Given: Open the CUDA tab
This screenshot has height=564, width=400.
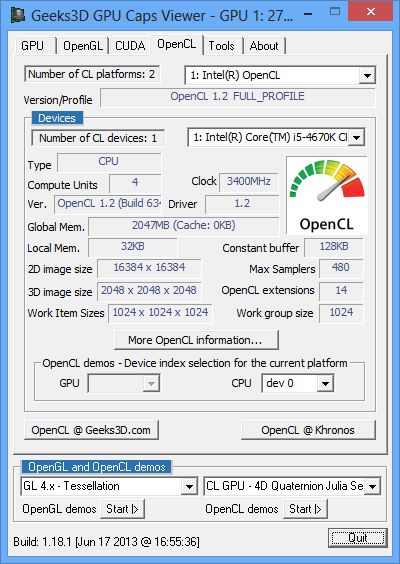Looking at the screenshot, I should (130, 46).
